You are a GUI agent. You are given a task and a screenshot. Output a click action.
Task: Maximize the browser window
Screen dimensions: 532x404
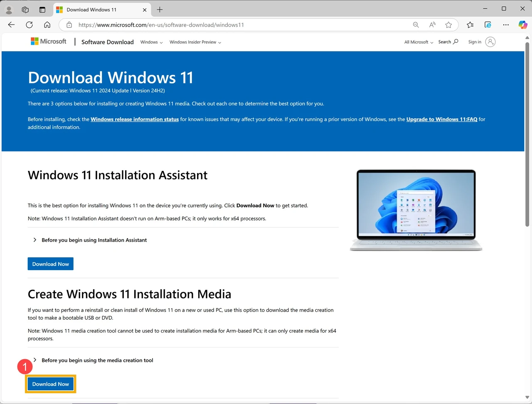point(504,9)
